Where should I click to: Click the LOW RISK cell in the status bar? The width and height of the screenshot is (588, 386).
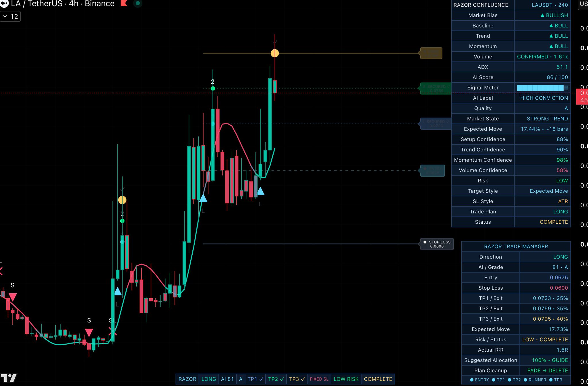pyautogui.click(x=346, y=379)
